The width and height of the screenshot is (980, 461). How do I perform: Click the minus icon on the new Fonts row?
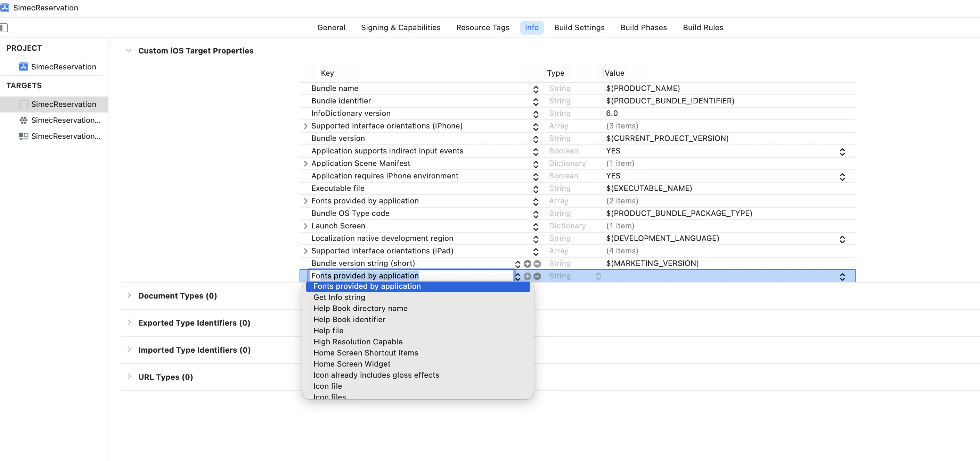click(537, 276)
